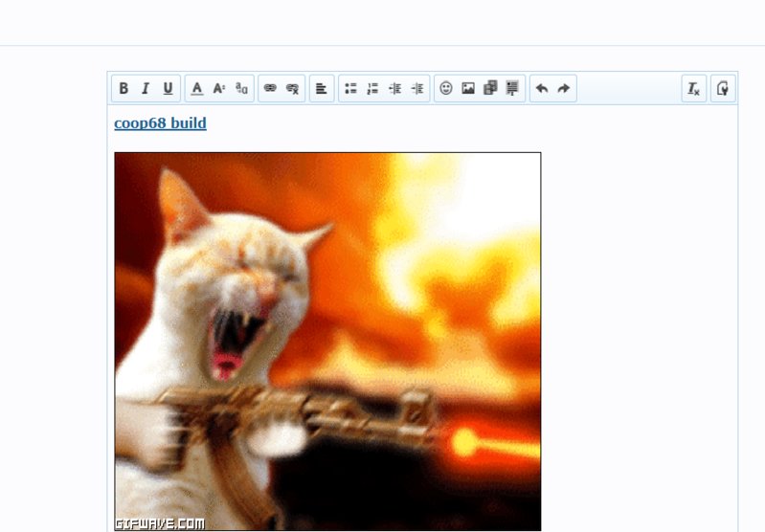This screenshot has height=532, width=765.
Task: Click the outdent icon
Action: pyautogui.click(x=395, y=89)
